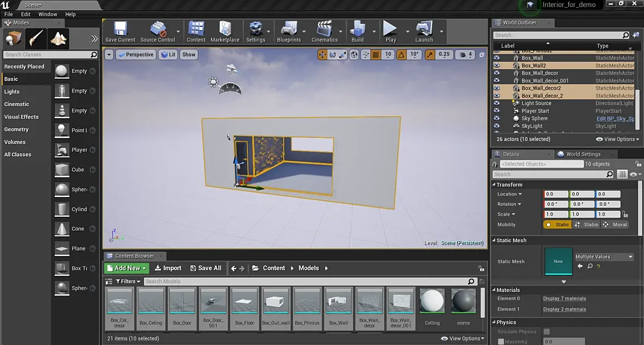Image resolution: width=644 pixels, height=345 pixels.
Task: Select the Landscape mode icon
Action: pyautogui.click(x=58, y=38)
